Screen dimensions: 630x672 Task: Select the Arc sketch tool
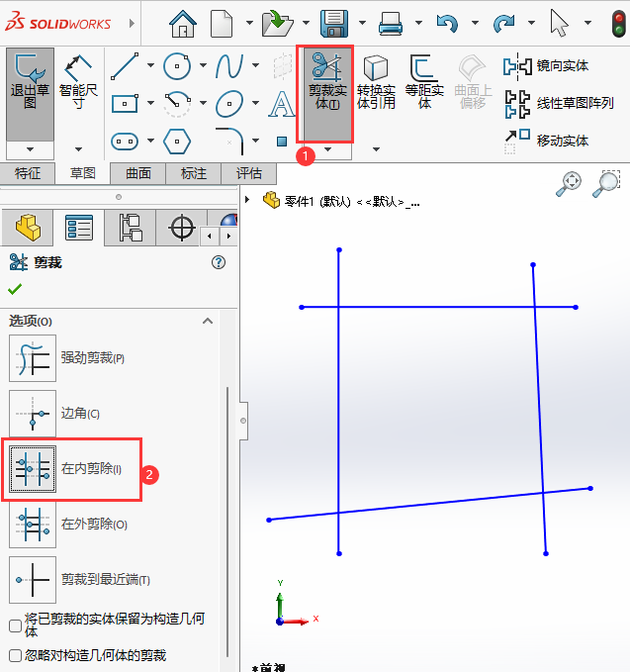(x=177, y=103)
